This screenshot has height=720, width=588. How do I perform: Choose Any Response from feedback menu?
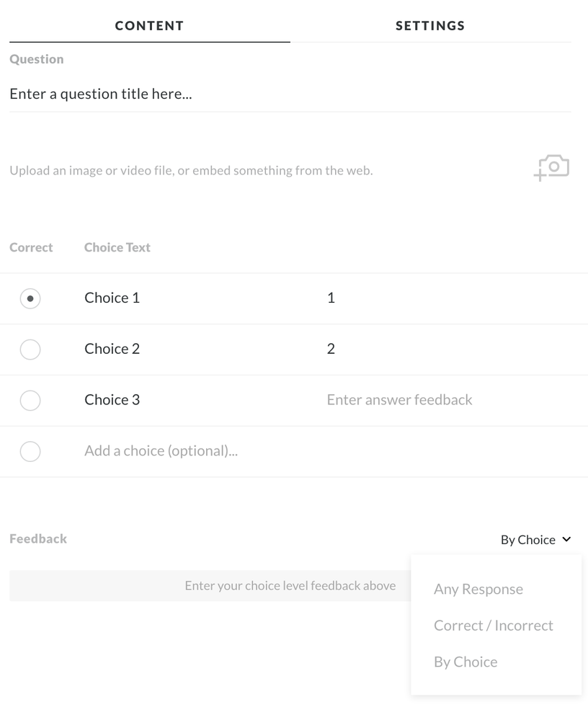click(x=478, y=589)
